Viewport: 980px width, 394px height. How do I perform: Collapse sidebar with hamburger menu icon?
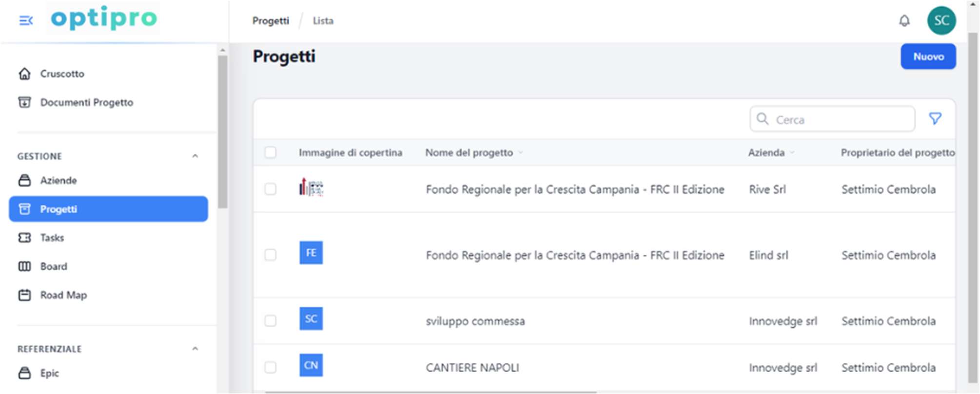click(x=26, y=20)
